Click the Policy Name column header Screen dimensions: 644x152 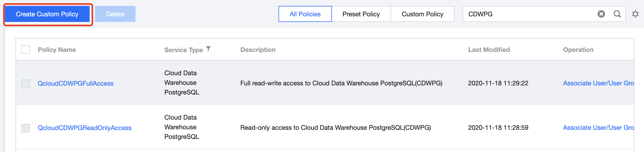point(57,50)
